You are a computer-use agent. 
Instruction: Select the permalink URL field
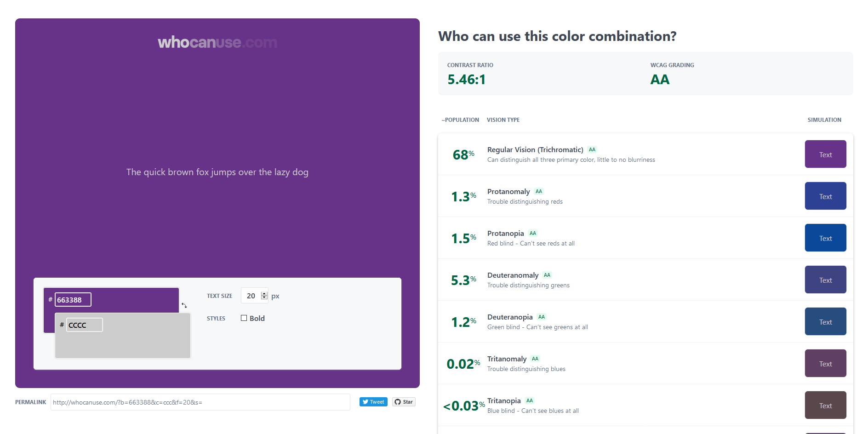click(200, 402)
